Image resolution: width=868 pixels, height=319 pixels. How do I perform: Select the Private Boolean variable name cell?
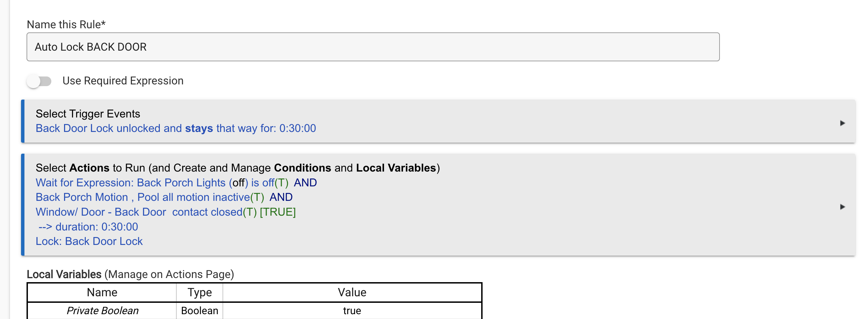(102, 311)
